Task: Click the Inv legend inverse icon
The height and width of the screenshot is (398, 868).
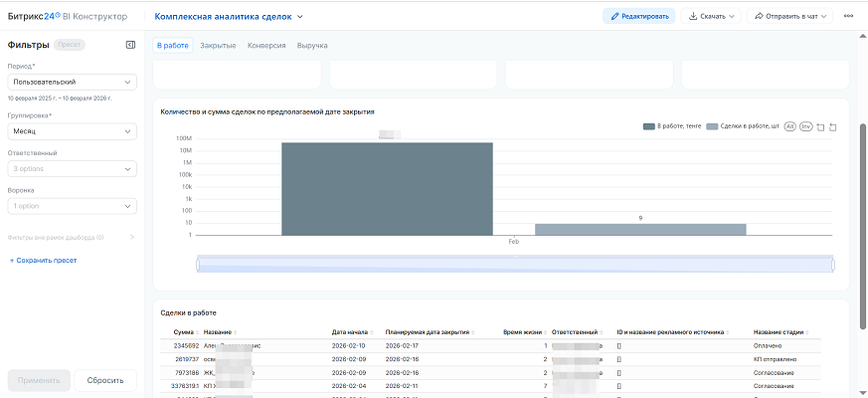Action: click(805, 126)
